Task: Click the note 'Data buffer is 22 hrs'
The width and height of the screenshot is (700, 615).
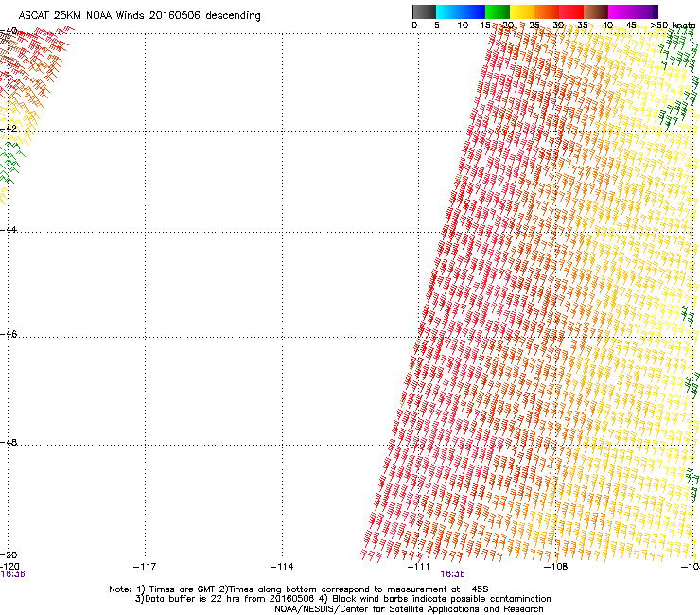Action: pos(193,599)
